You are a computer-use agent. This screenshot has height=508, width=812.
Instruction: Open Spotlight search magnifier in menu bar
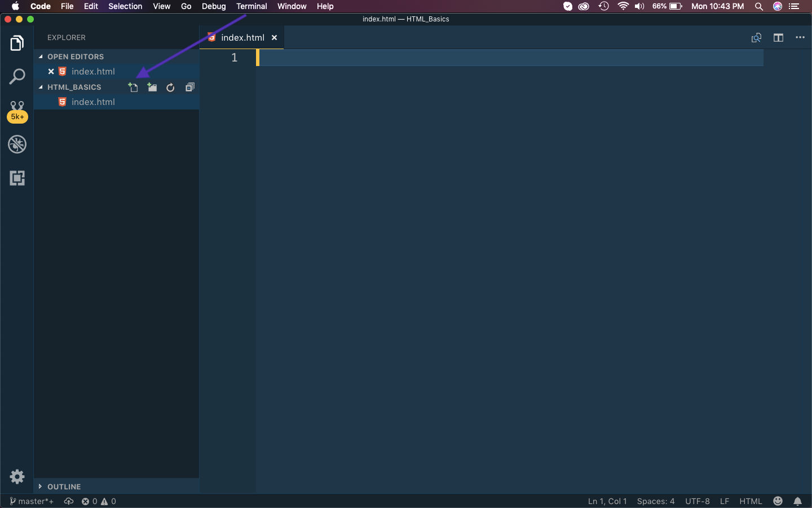759,6
